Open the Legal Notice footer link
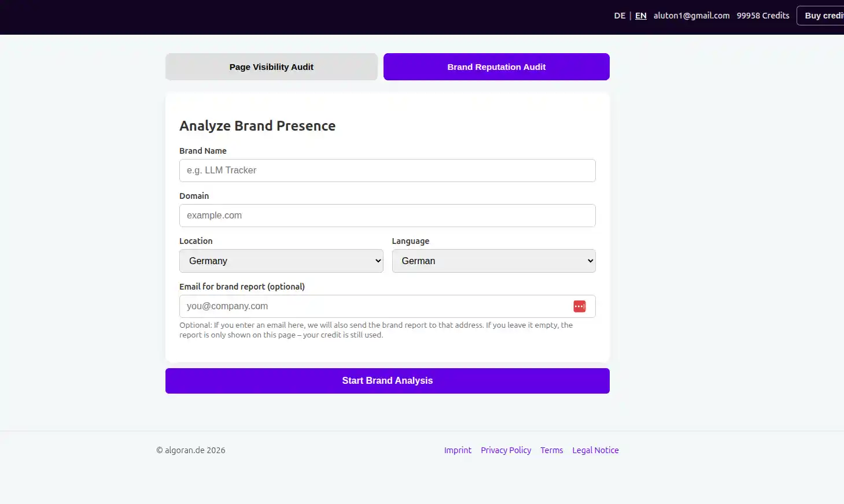Screen dimensions: 844x504 click(x=595, y=450)
